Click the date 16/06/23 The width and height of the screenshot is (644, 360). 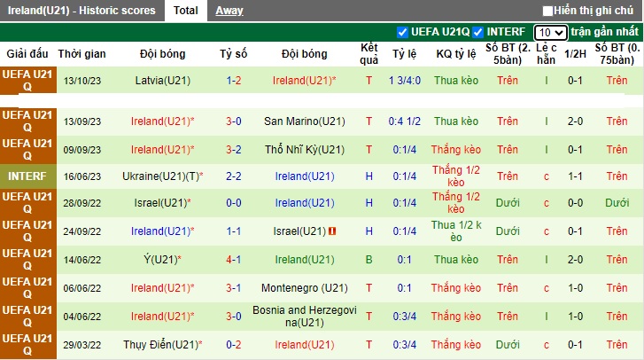[x=82, y=176]
